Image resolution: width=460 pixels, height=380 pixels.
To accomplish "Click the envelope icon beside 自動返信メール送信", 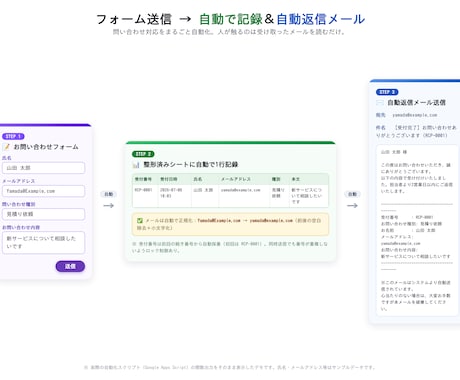I will click(380, 103).
